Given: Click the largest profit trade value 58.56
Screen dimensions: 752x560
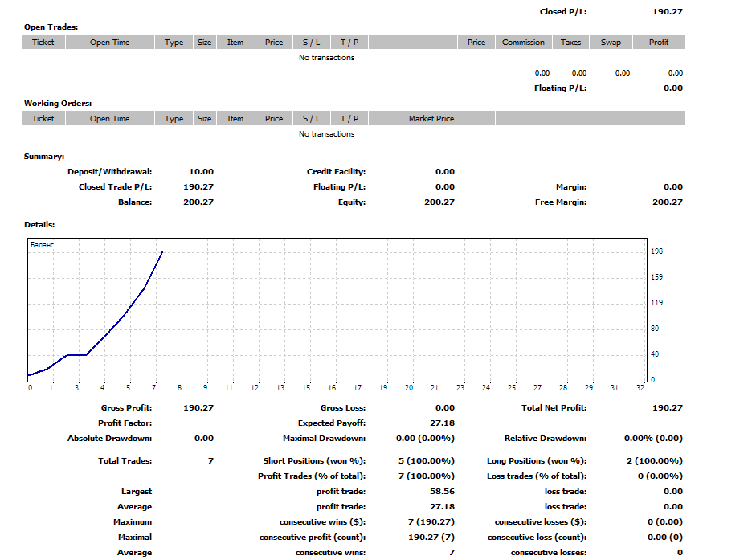Looking at the screenshot, I should [442, 492].
